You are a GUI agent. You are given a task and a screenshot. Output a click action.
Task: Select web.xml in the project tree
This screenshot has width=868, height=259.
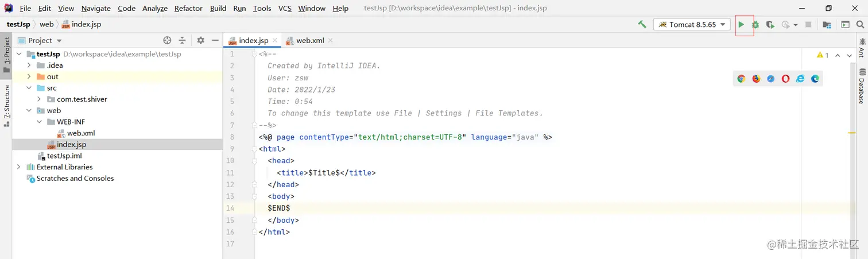tap(81, 133)
